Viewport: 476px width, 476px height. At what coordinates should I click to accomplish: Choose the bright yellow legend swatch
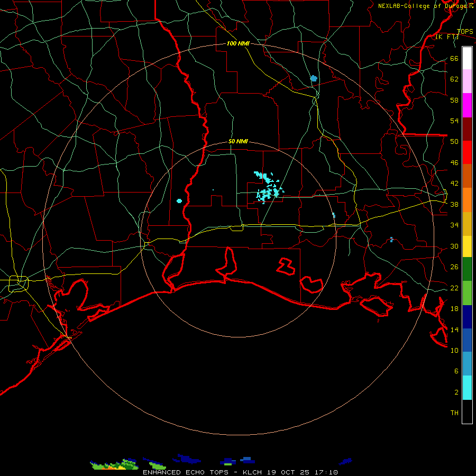pyautogui.click(x=467, y=246)
